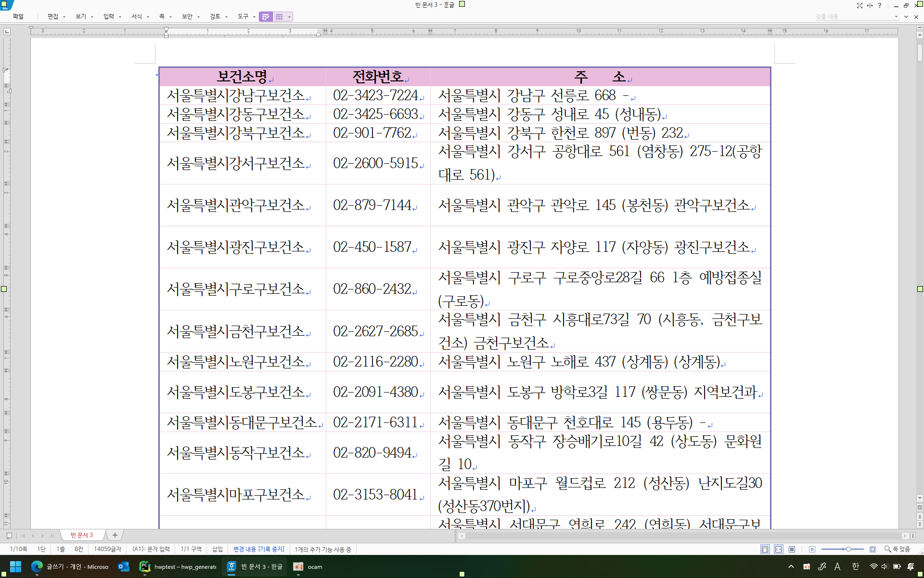This screenshot has height=578, width=924.
Task: Open Outlook from the taskbar
Action: click(x=124, y=567)
